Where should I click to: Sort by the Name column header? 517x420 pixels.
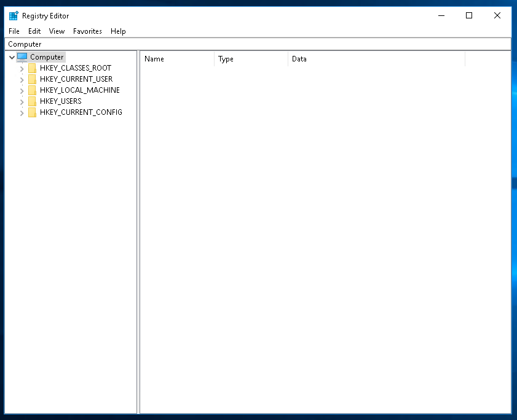(x=177, y=58)
